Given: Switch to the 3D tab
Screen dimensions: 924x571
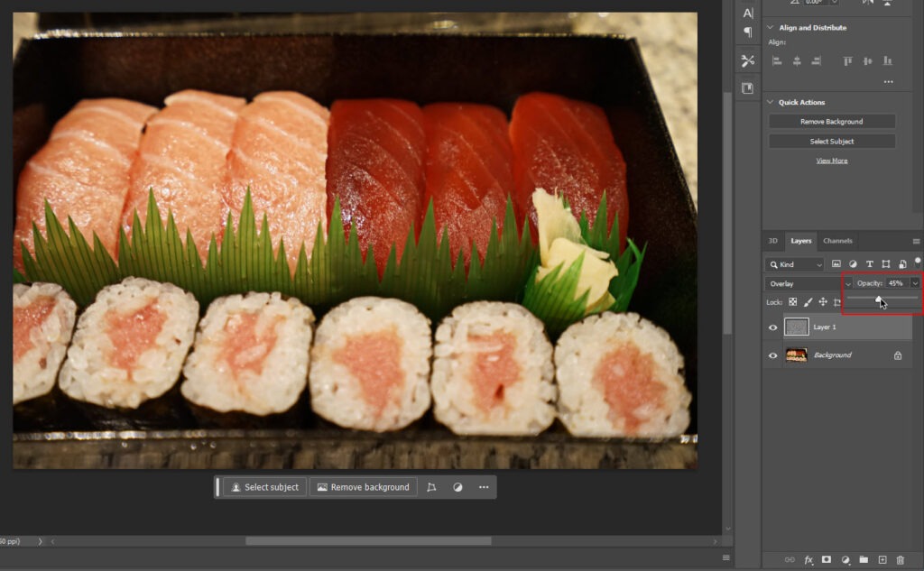Looking at the screenshot, I should pyautogui.click(x=772, y=241).
